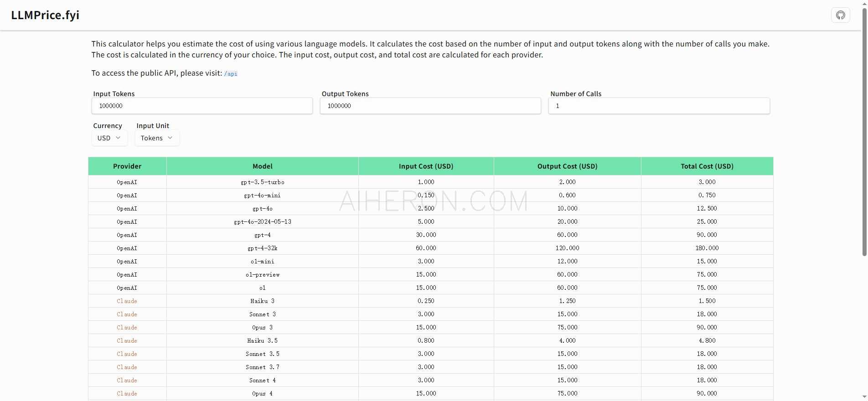
Task: Sort by Total Cost (USD) header
Action: click(707, 166)
